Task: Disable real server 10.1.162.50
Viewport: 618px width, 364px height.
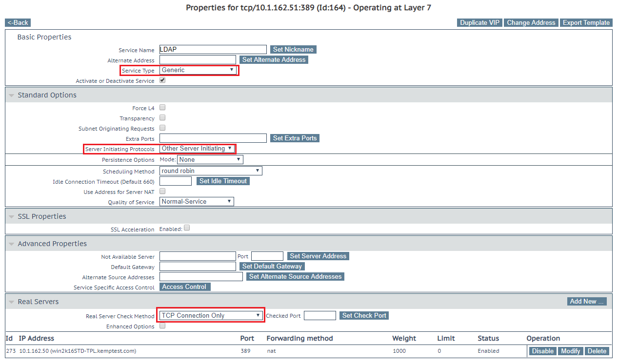Action: (x=542, y=351)
